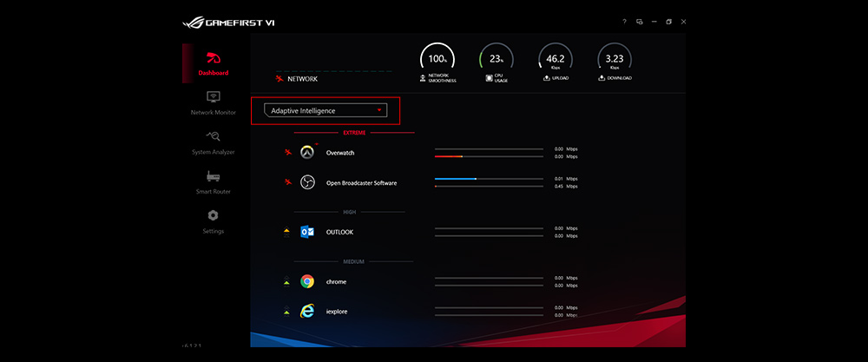Click the Outlook application icon

coord(306,232)
